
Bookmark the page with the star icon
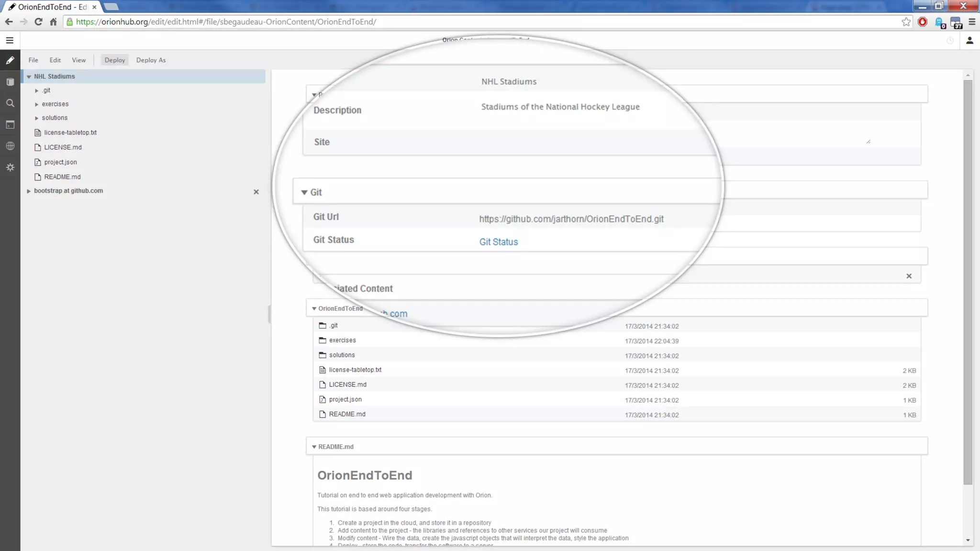pyautogui.click(x=906, y=22)
